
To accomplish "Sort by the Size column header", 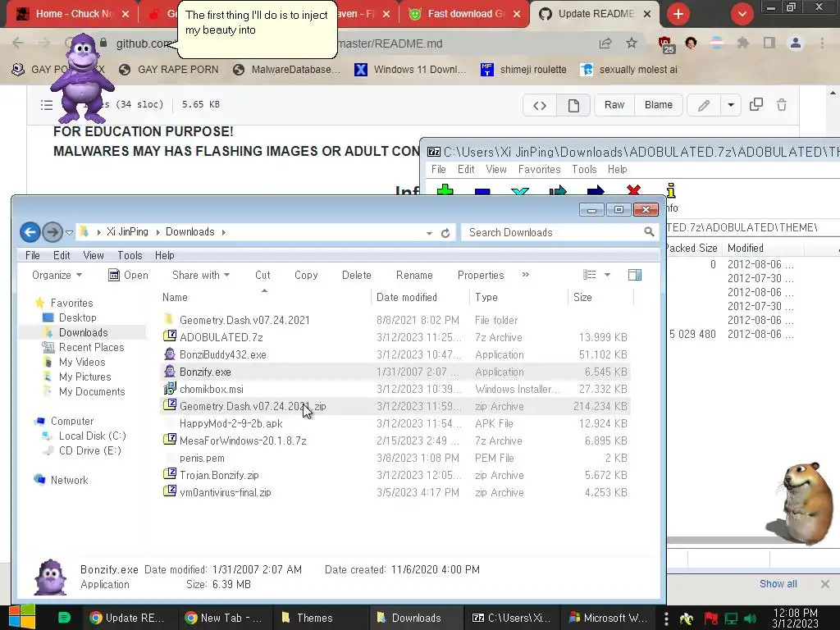I will 600,297.
